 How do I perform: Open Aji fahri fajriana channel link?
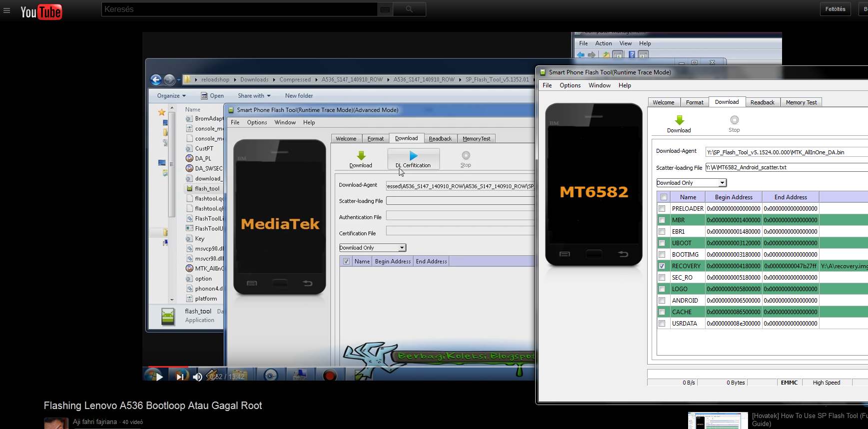(x=95, y=422)
